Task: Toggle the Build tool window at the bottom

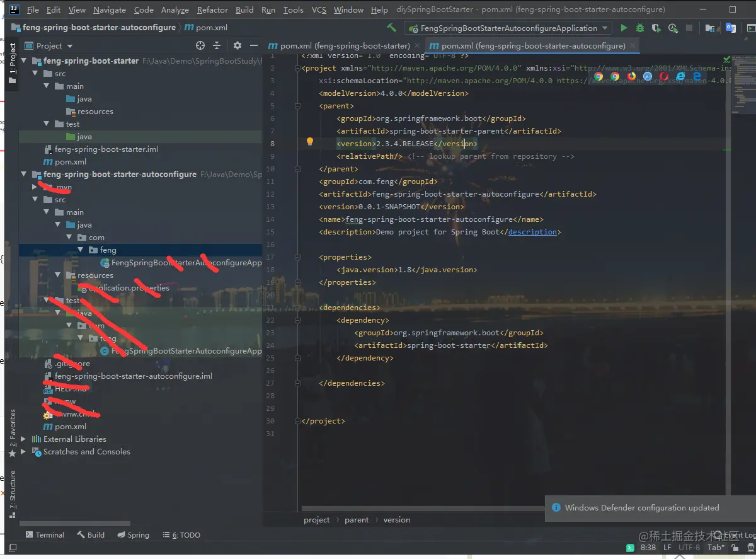Action: (x=91, y=534)
